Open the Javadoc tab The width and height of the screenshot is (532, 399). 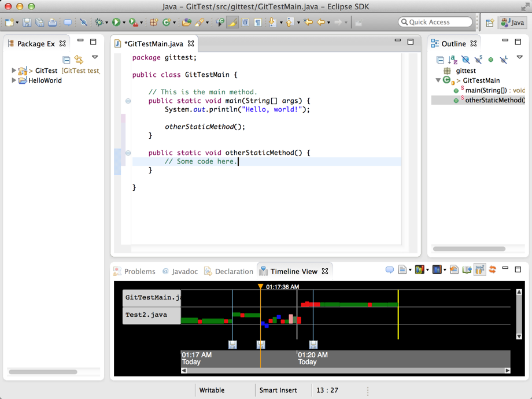[184, 271]
